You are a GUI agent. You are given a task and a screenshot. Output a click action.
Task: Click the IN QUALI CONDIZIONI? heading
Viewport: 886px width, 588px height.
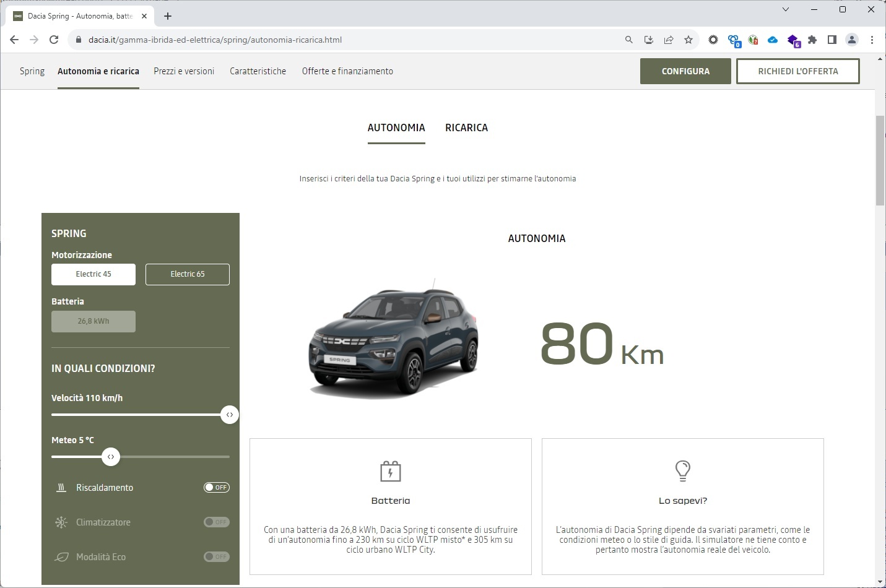click(103, 368)
